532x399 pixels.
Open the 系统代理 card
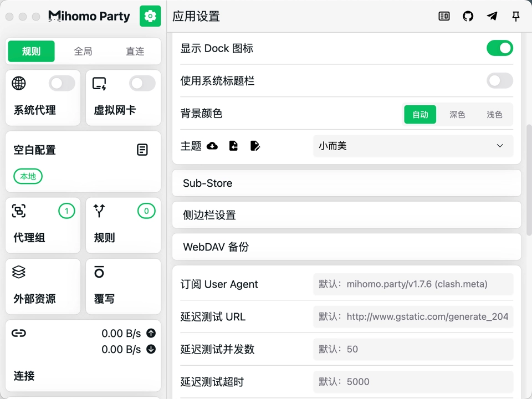pyautogui.click(x=43, y=98)
